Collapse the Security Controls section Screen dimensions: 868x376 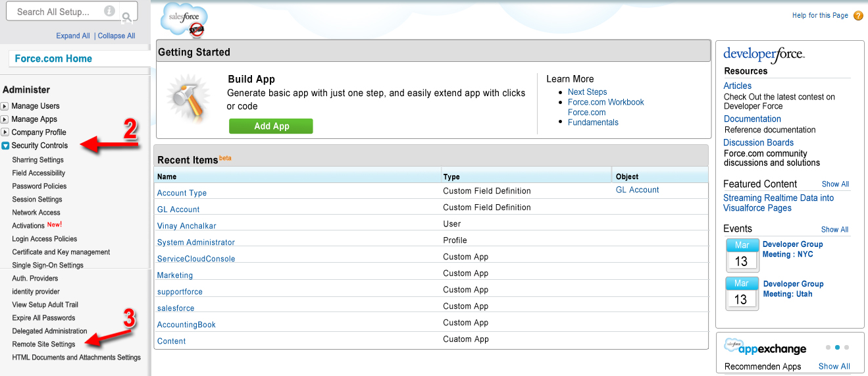[5, 146]
